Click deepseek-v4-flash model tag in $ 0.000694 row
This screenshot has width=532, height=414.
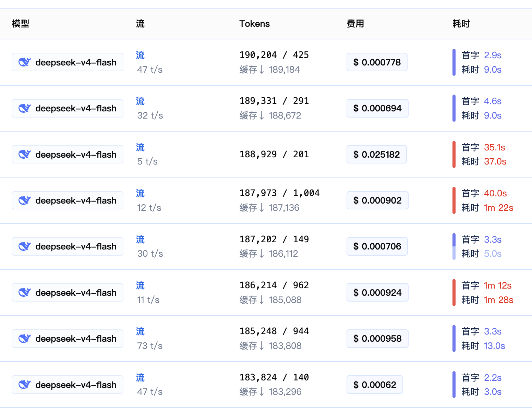click(x=68, y=108)
